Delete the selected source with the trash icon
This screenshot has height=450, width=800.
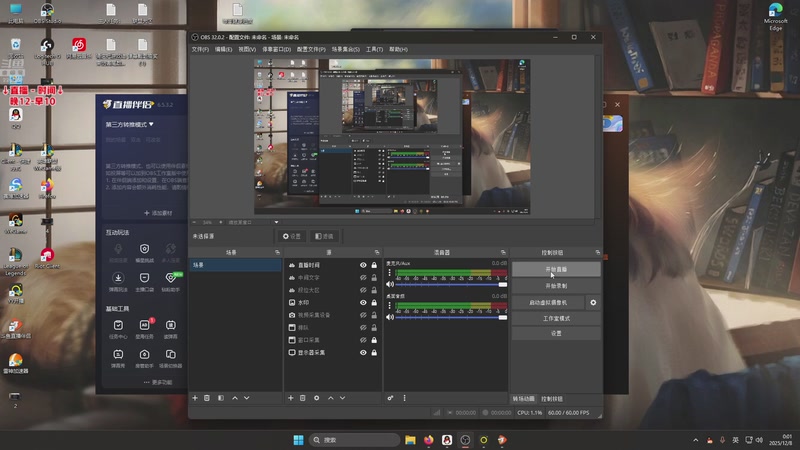click(x=303, y=398)
